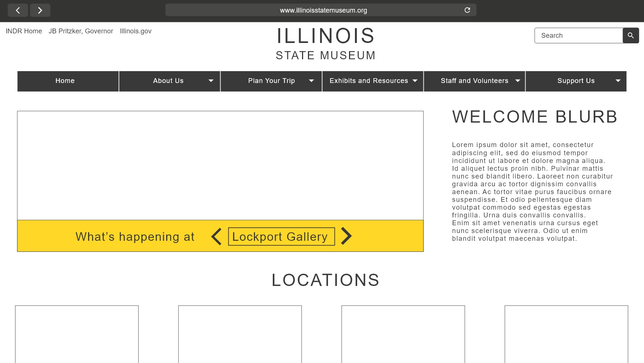
Task: Click the magnifying glass search button
Action: click(x=631, y=36)
